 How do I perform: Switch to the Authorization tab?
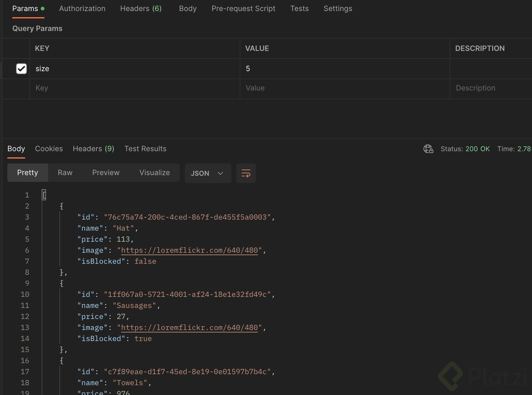[x=82, y=9]
